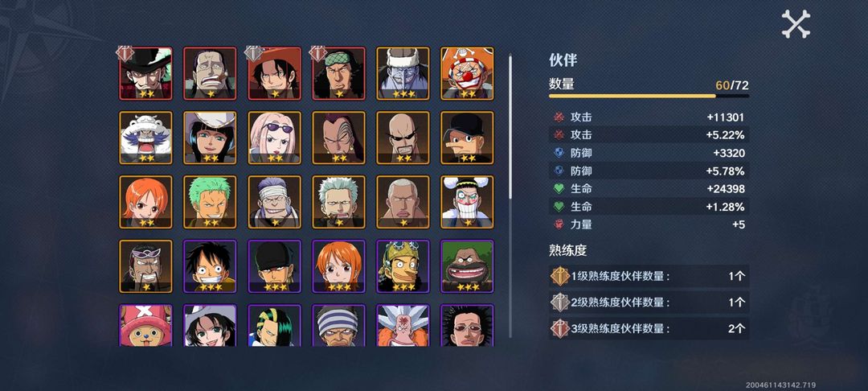Click the level 3 proficiency badge icon
This screenshot has height=391, width=868.
[x=560, y=328]
